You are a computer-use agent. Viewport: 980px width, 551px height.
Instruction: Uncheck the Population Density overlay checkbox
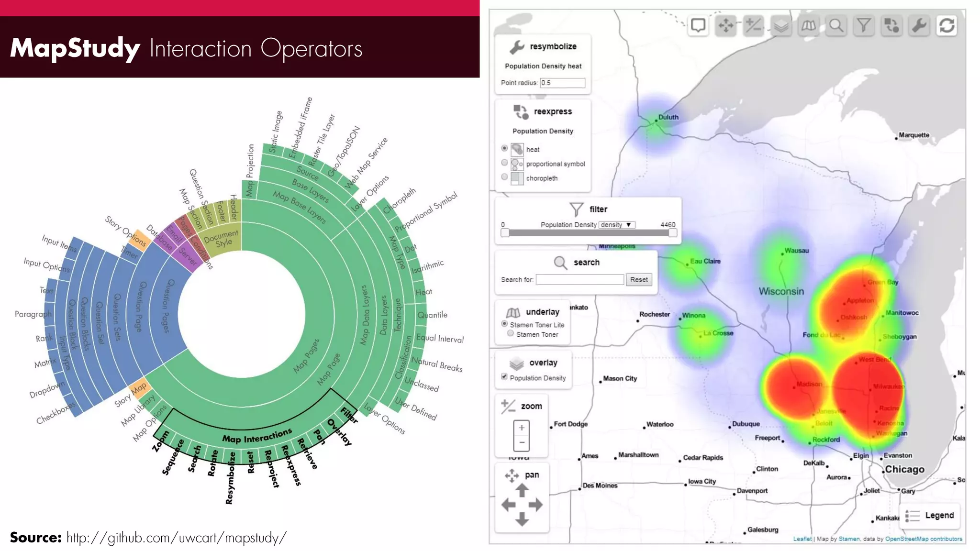point(504,376)
